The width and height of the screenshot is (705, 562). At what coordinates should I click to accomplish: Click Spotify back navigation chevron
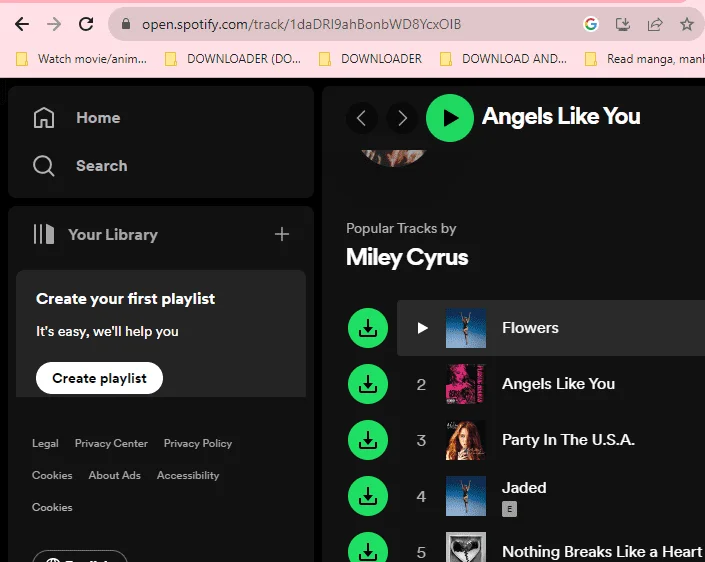point(361,118)
